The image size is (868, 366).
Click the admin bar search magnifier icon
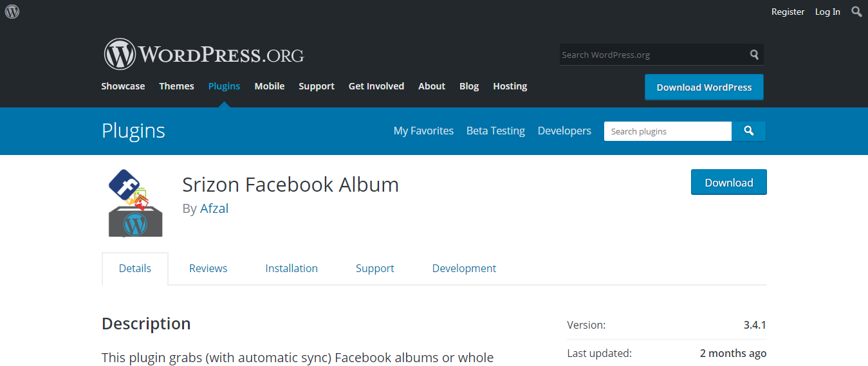pos(856,12)
